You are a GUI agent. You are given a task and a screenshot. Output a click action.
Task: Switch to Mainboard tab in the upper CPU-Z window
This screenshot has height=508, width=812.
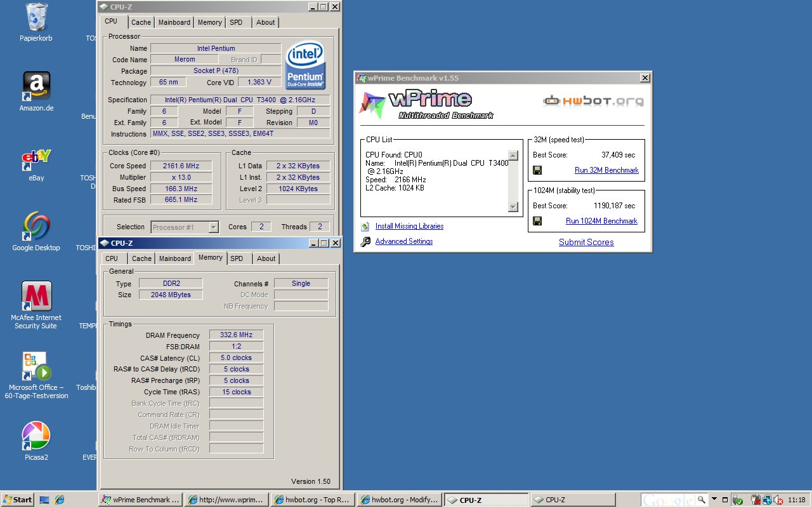coord(174,22)
